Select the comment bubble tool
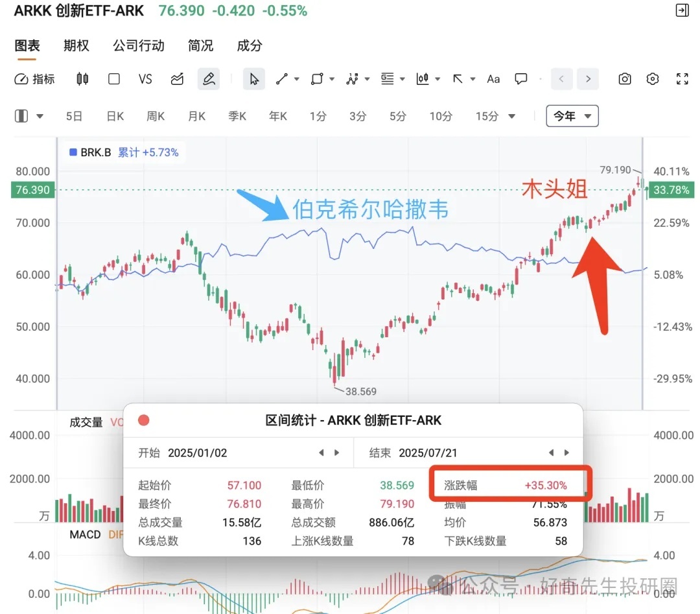The height and width of the screenshot is (614, 700). (x=521, y=79)
